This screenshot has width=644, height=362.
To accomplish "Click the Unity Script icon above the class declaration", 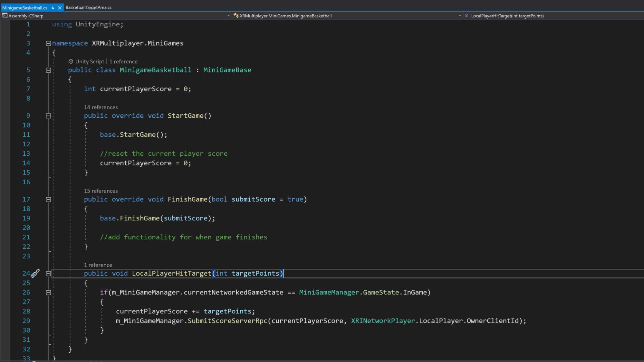I will tap(70, 61).
